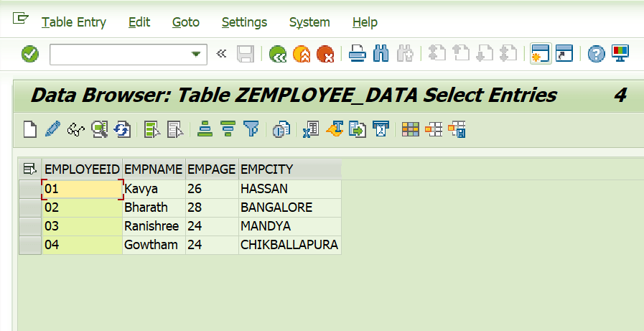Screen dimensions: 644x331
Task: Collapse the command field with the double chevron
Action: 221,53
